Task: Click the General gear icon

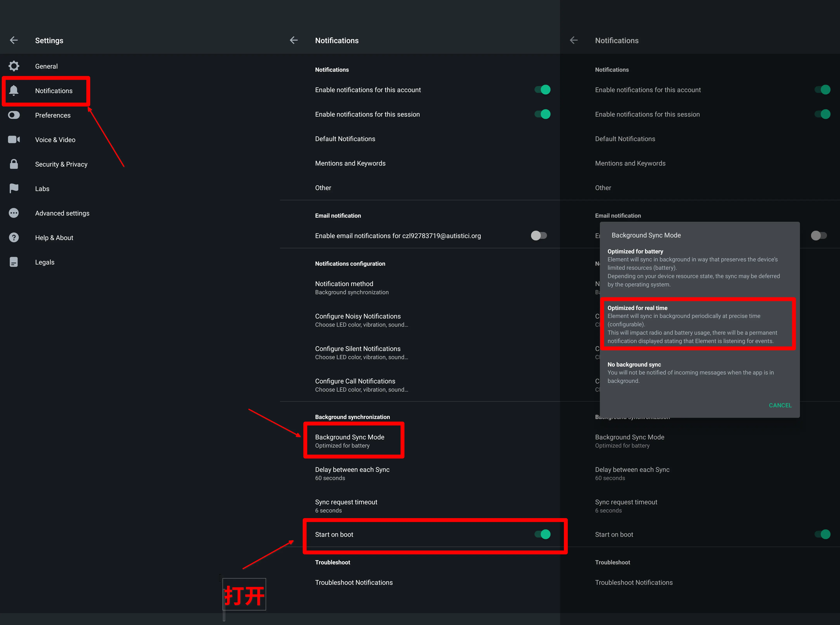Action: (14, 66)
